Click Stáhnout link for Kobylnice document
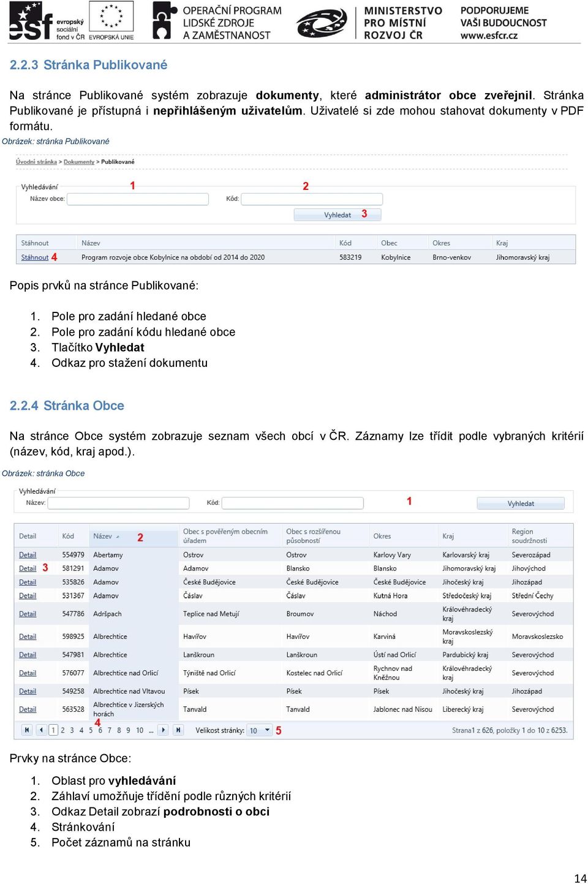This screenshot has width=588, height=884. 35,257
